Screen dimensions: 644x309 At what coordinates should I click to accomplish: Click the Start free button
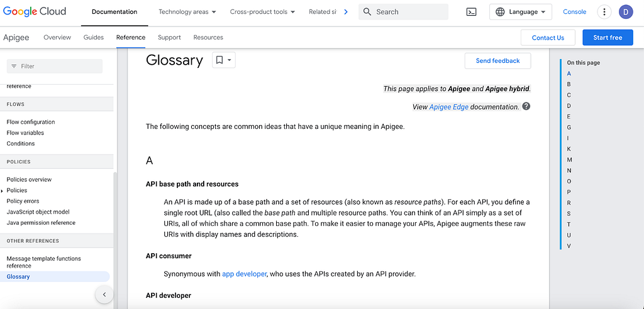pyautogui.click(x=608, y=37)
